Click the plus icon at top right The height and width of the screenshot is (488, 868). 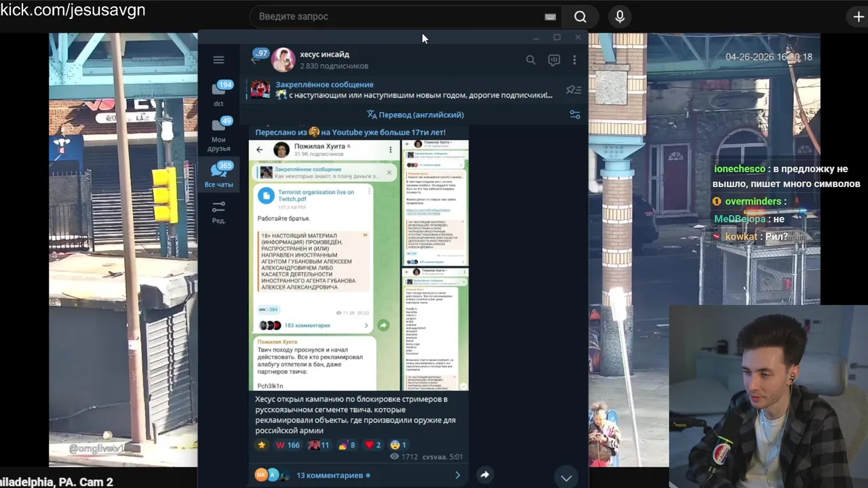859,17
